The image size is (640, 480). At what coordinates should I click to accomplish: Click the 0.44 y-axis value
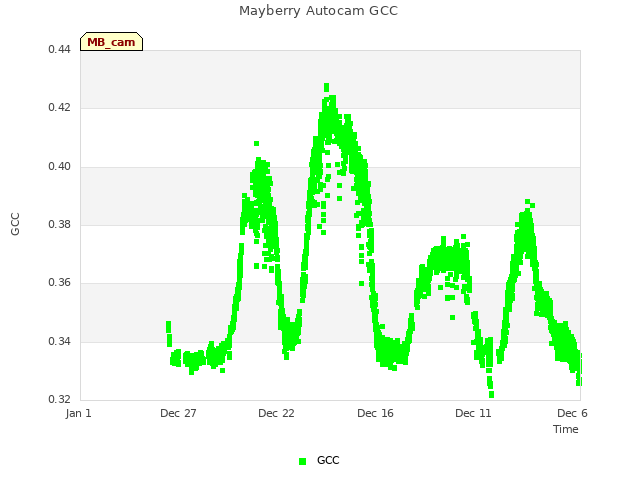[x=60, y=50]
